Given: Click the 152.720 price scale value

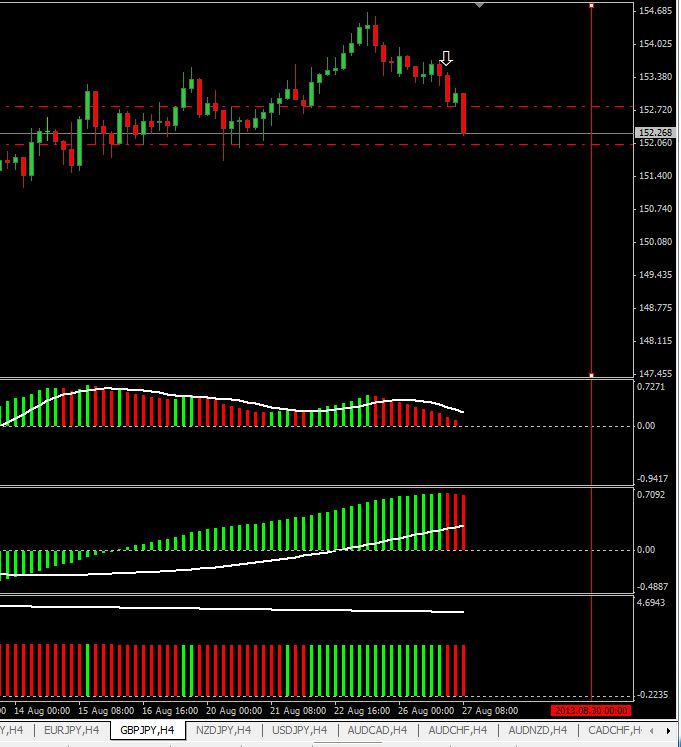Looking at the screenshot, I should (x=655, y=110).
